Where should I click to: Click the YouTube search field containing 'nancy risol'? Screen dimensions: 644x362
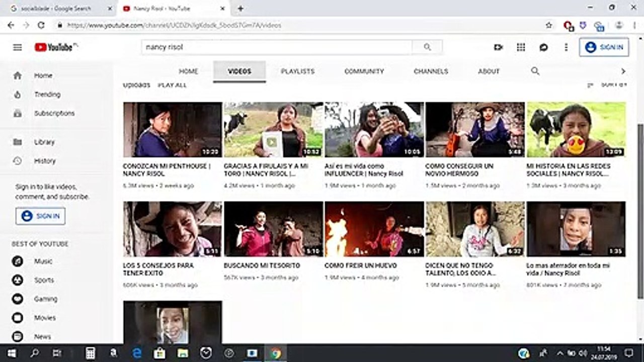[x=277, y=47]
